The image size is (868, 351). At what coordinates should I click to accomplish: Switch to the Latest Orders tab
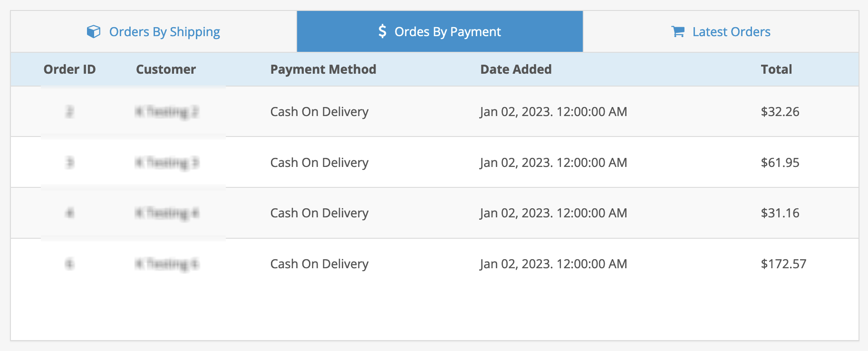pyautogui.click(x=721, y=31)
